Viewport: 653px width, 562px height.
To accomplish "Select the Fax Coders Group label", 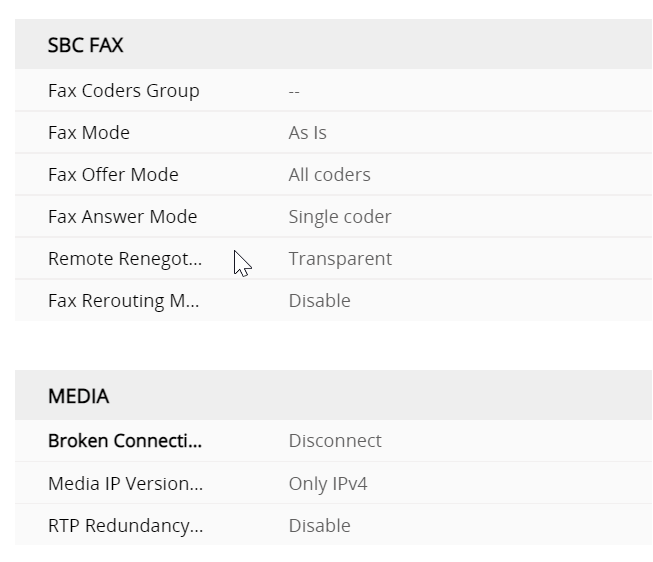I will click(x=123, y=91).
